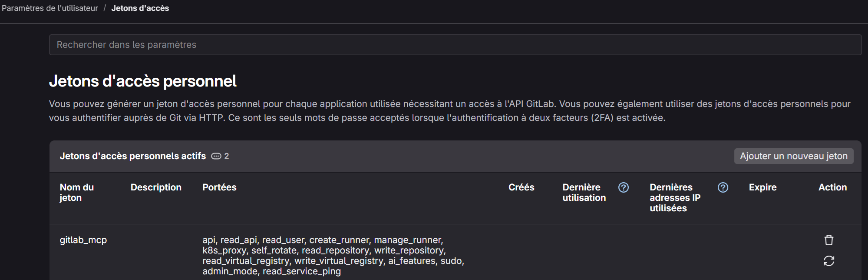Image resolution: width=868 pixels, height=280 pixels.
Task: Open the help icon beside Dernières adresses IP utilisées
Action: [x=723, y=187]
